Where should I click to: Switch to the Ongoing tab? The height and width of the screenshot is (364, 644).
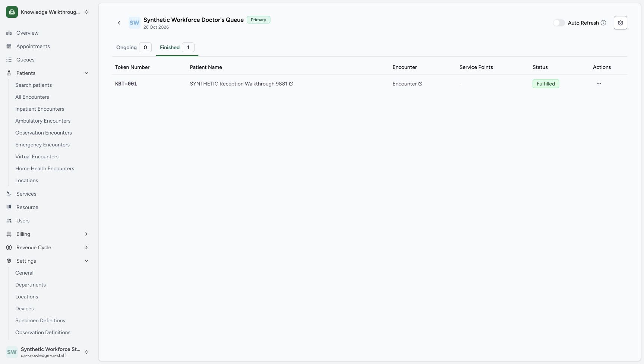133,47
